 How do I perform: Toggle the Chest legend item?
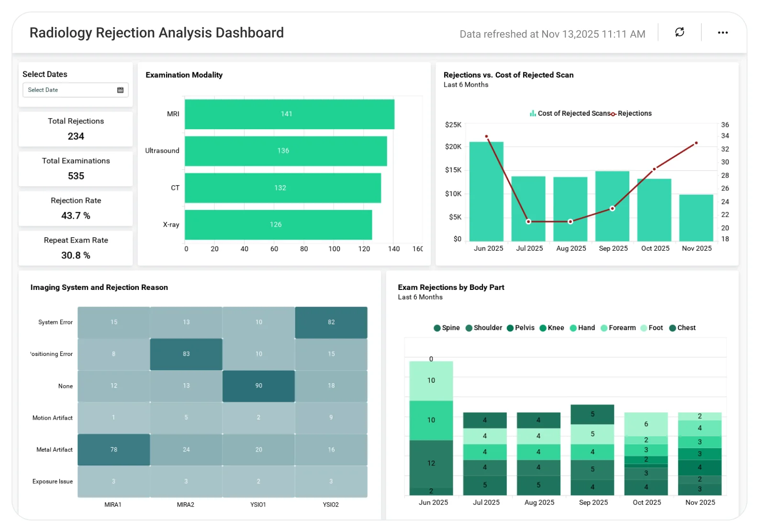click(x=682, y=328)
